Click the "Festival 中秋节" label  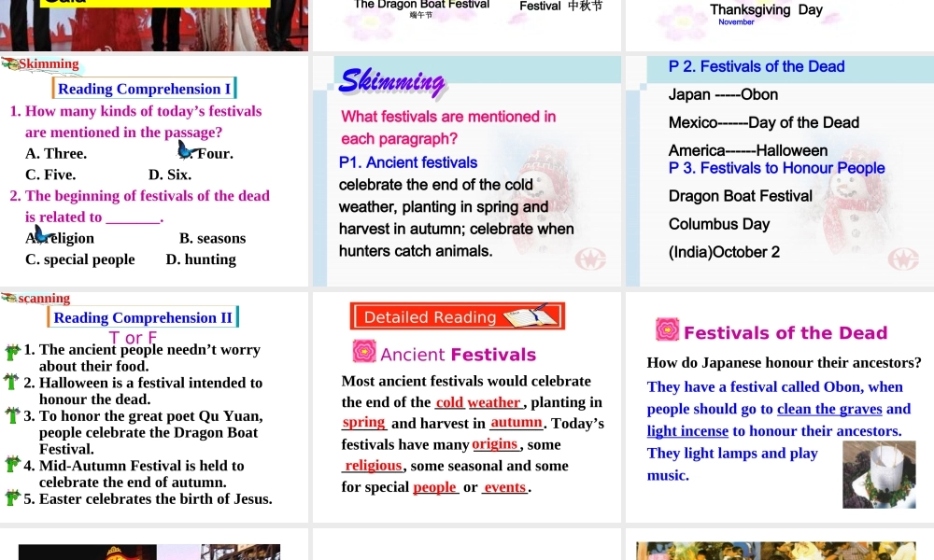tap(561, 6)
